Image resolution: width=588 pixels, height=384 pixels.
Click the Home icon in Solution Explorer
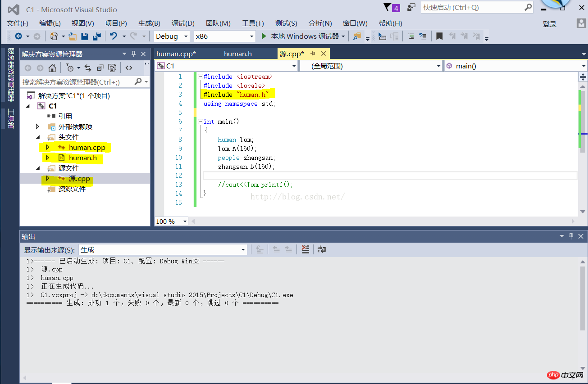pos(52,68)
